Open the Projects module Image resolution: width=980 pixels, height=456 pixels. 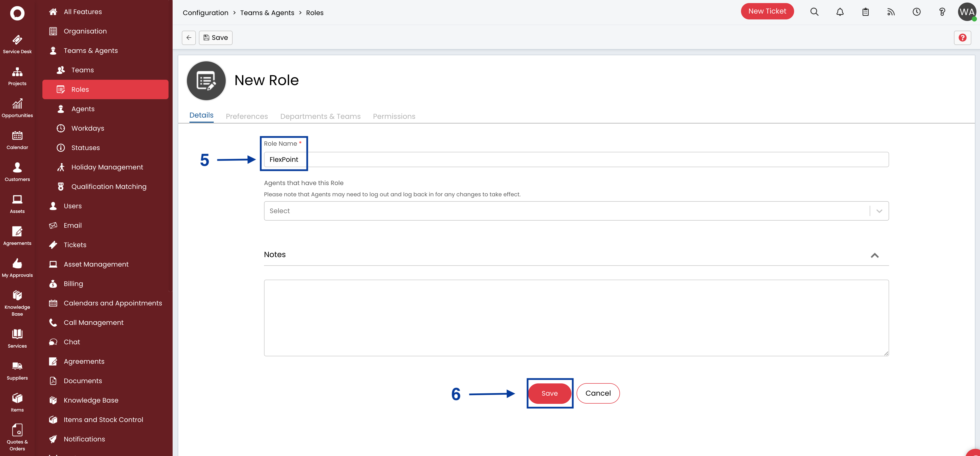[17, 76]
